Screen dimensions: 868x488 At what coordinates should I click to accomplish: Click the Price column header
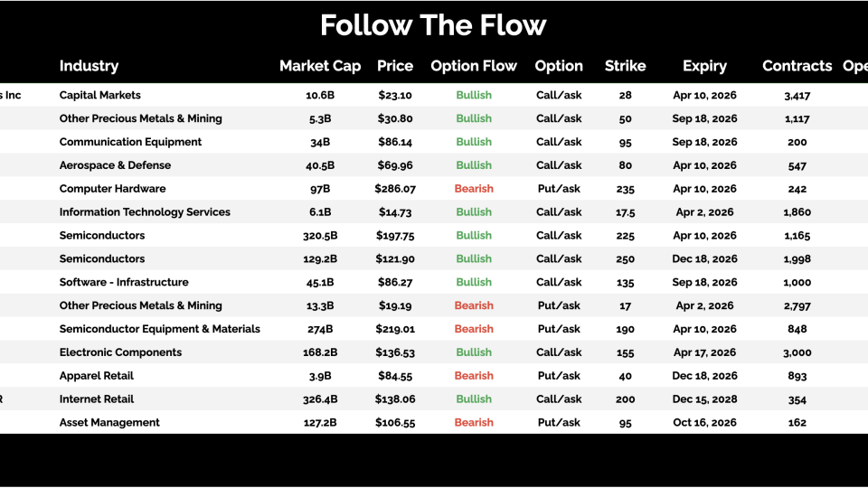coord(395,66)
